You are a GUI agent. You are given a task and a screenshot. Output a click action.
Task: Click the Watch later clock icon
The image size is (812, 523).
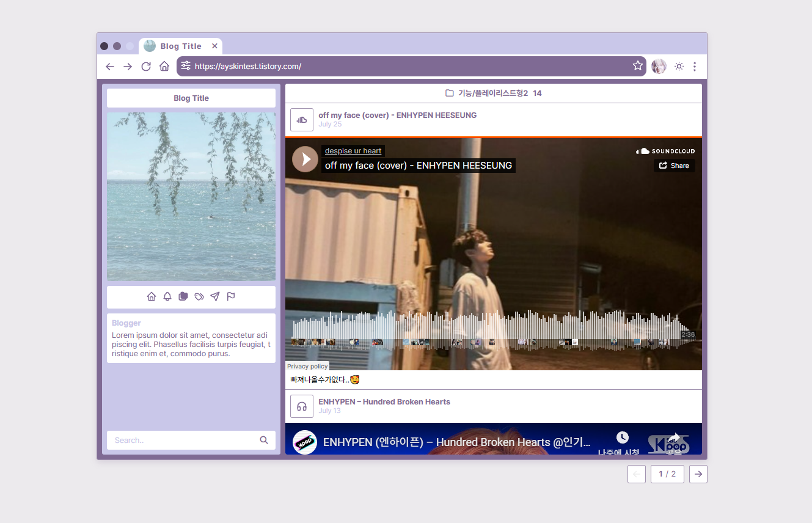[622, 437]
